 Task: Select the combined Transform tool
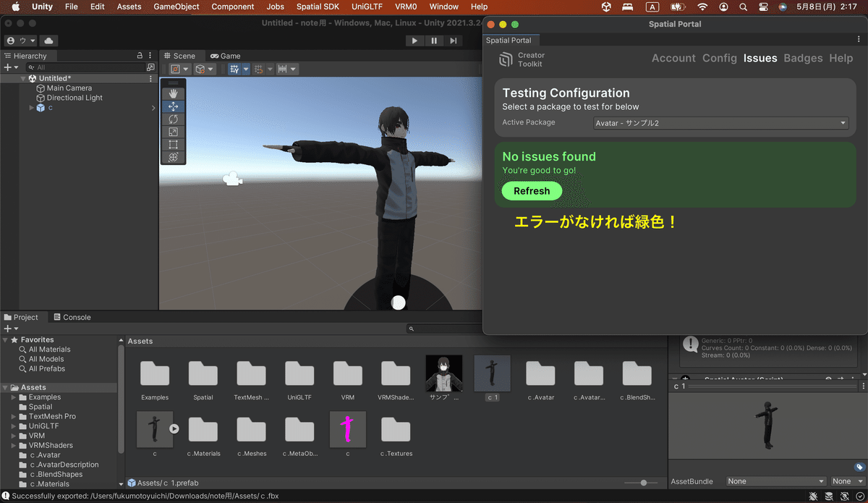pos(173,157)
